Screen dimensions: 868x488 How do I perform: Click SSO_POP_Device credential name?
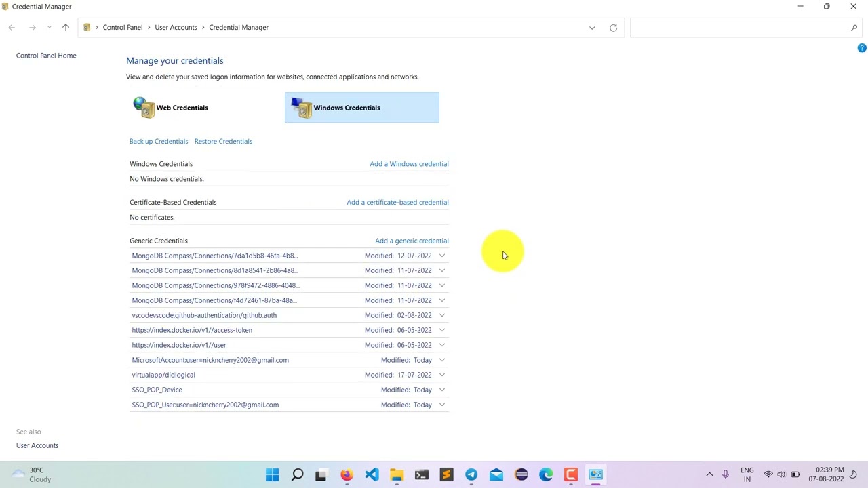click(157, 390)
